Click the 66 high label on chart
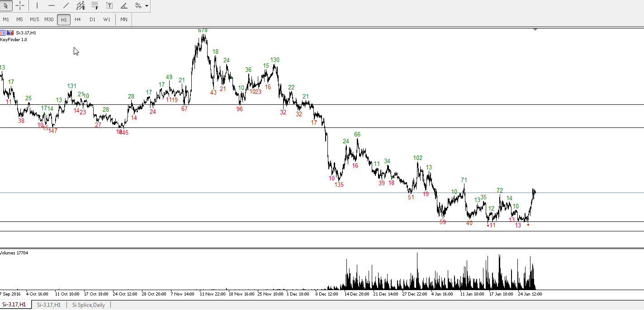 point(357,134)
